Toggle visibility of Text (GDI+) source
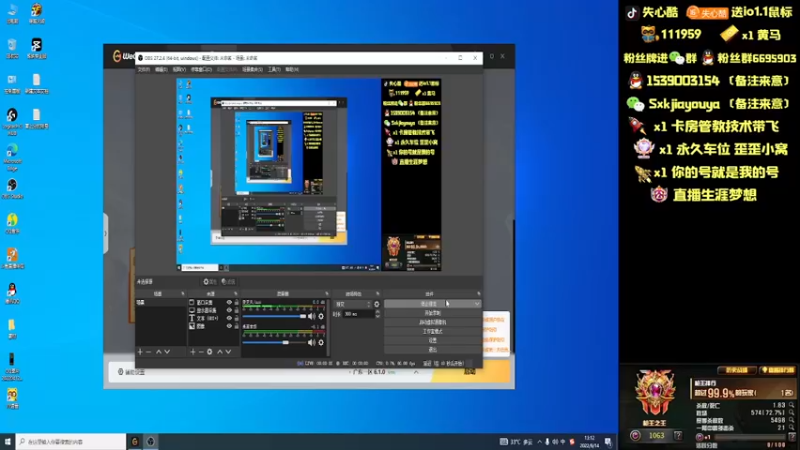 pyautogui.click(x=229, y=318)
